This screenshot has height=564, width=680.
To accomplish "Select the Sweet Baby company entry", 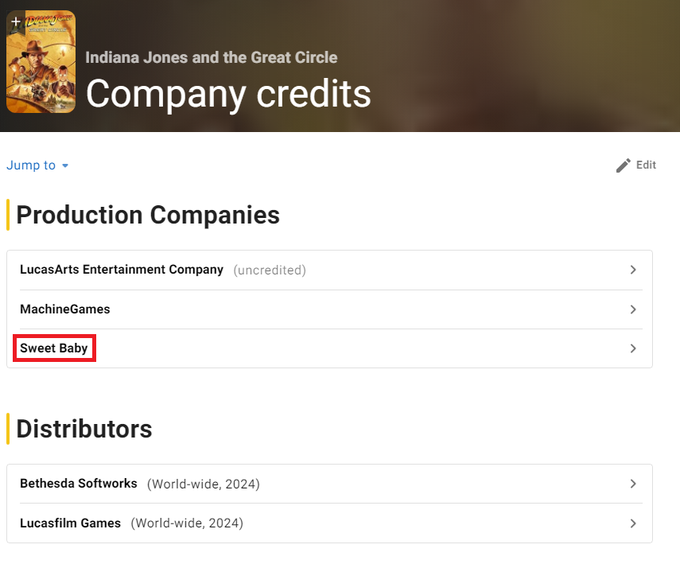I will click(x=54, y=349).
